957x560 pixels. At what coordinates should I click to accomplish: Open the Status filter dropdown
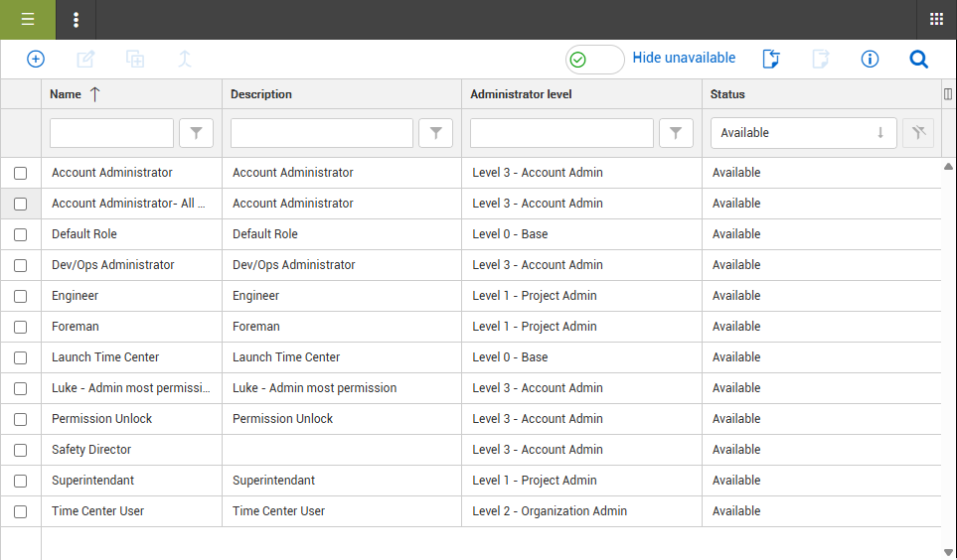(x=803, y=133)
